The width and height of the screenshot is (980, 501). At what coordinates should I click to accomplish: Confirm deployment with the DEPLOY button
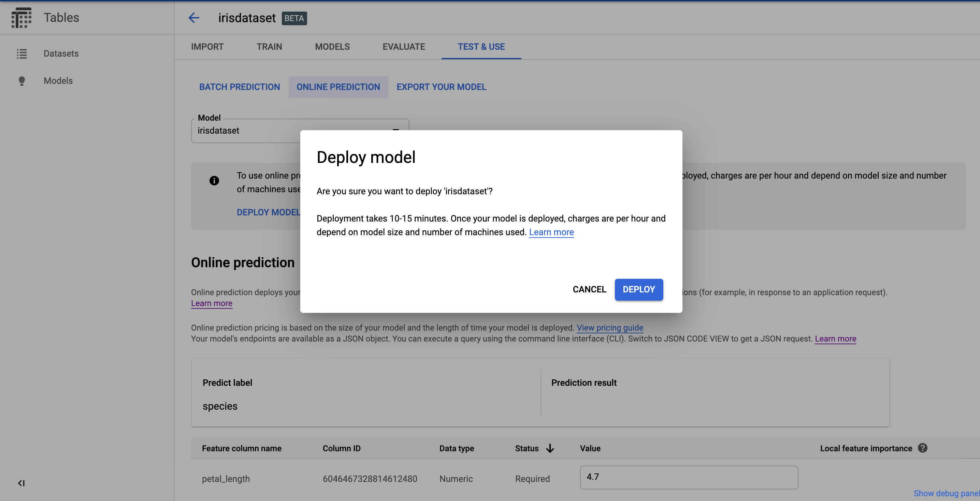coord(638,289)
